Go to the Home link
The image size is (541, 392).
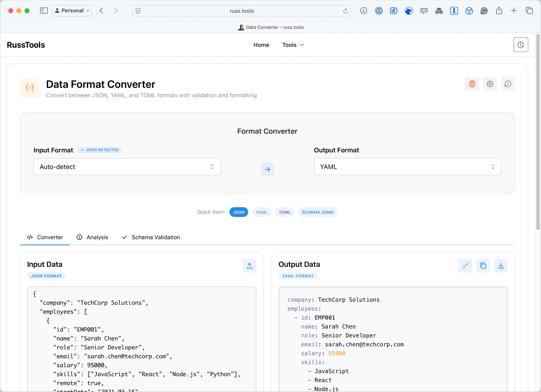(x=261, y=45)
